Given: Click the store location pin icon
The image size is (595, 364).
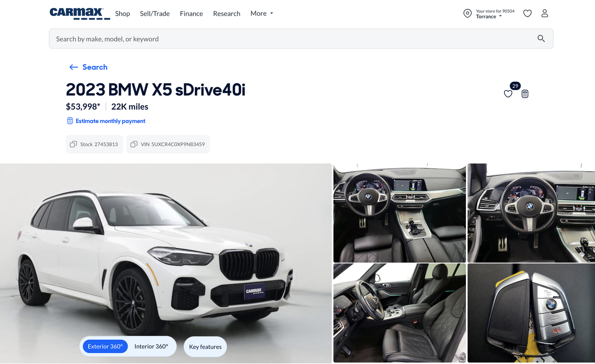Looking at the screenshot, I should click(x=467, y=13).
